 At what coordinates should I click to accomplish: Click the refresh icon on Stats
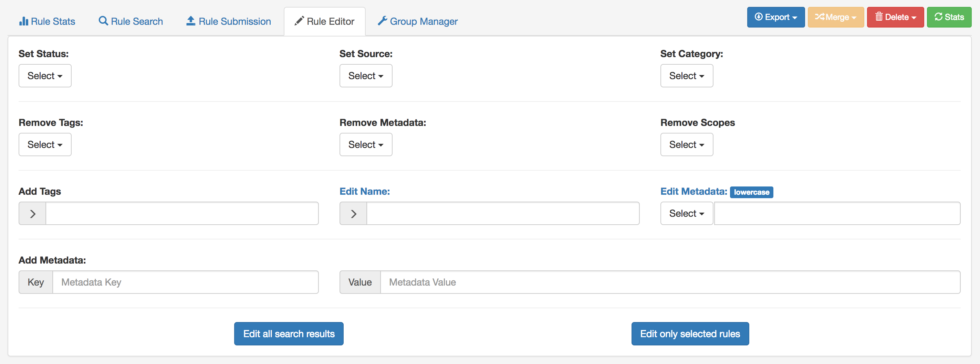(939, 17)
